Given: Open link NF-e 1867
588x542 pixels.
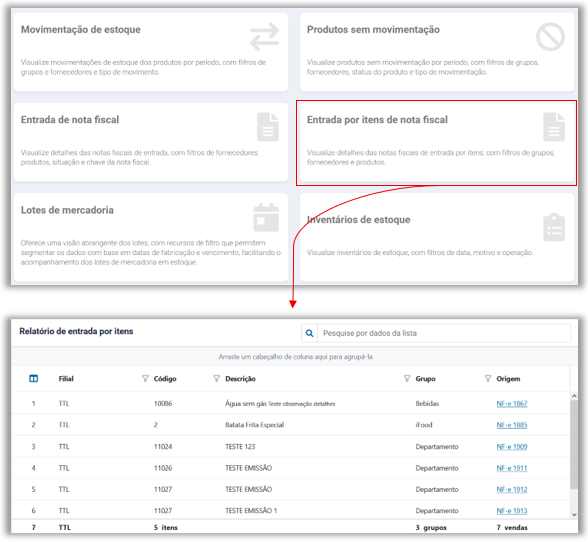Looking at the screenshot, I should tap(512, 404).
